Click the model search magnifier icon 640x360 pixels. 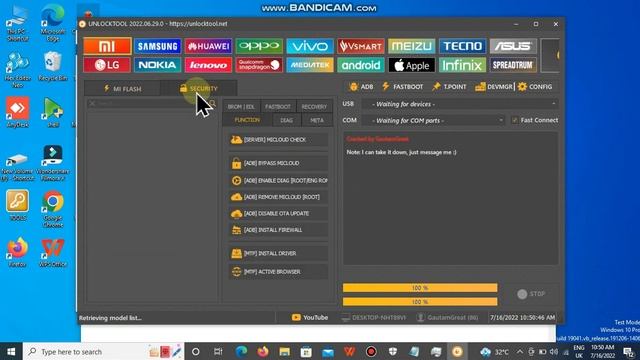(x=213, y=103)
